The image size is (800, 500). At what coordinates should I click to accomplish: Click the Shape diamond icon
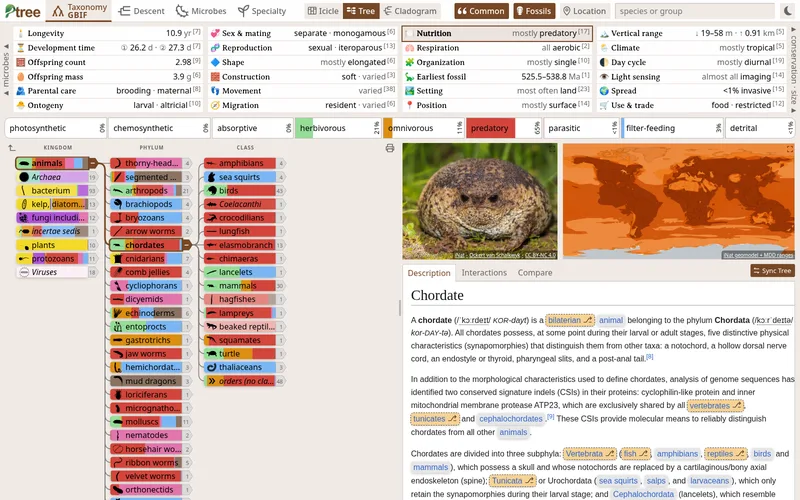point(215,62)
